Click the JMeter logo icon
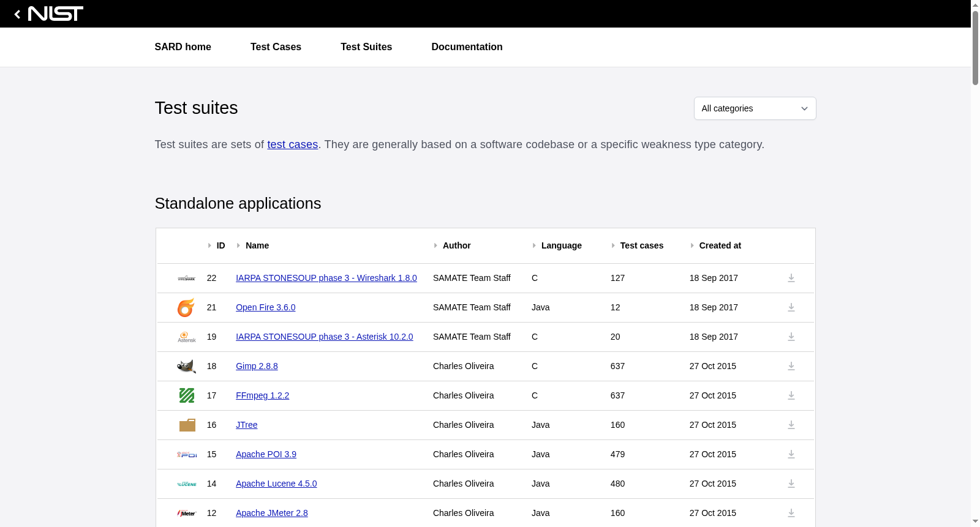Screen dimensions: 980x527 187,513
